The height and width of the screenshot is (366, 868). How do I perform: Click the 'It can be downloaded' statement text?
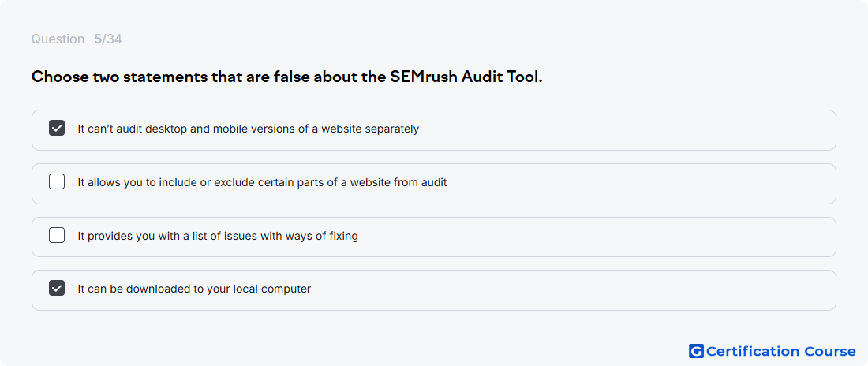coord(194,289)
